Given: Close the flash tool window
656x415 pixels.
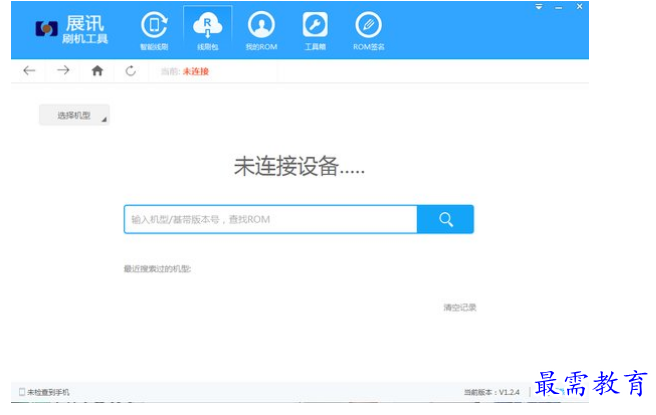Looking at the screenshot, I should 579,7.
